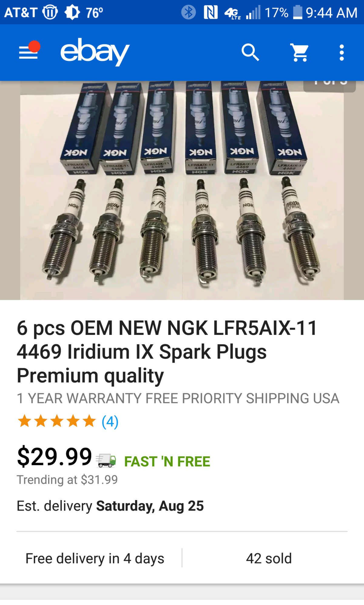Open the shopping cart

click(x=299, y=52)
